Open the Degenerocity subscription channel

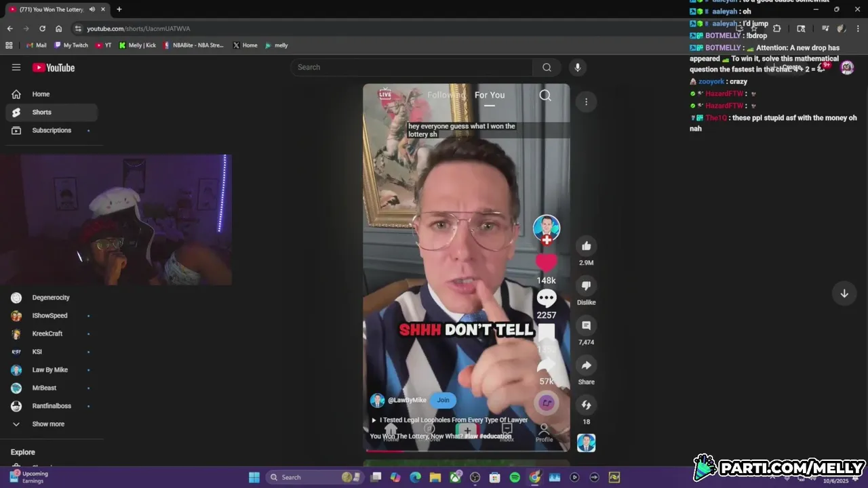(52, 298)
